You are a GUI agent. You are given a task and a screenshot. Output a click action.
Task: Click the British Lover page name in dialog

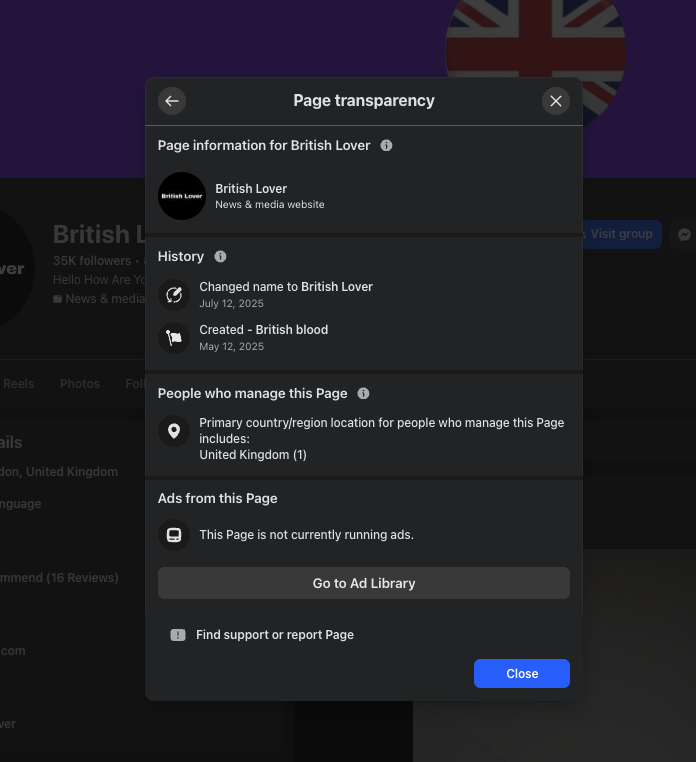tap(251, 189)
